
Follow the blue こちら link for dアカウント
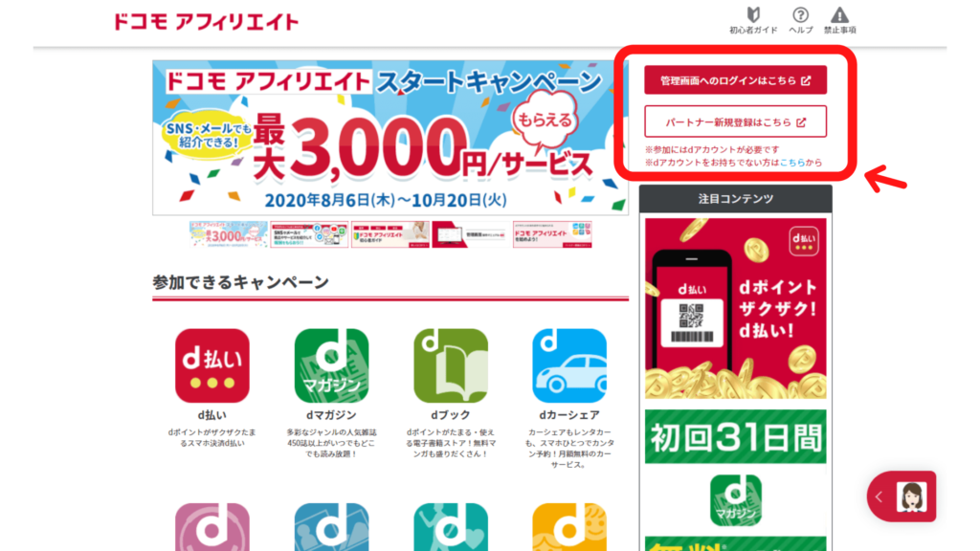(792, 163)
